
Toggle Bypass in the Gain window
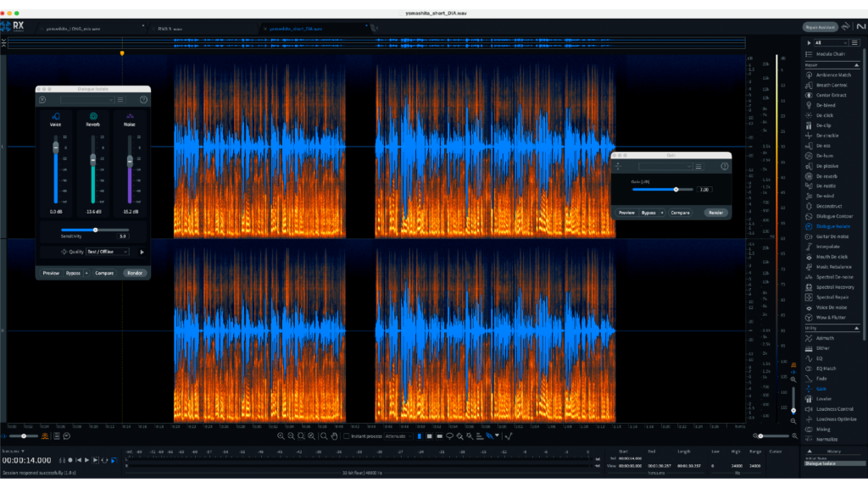[x=648, y=213]
